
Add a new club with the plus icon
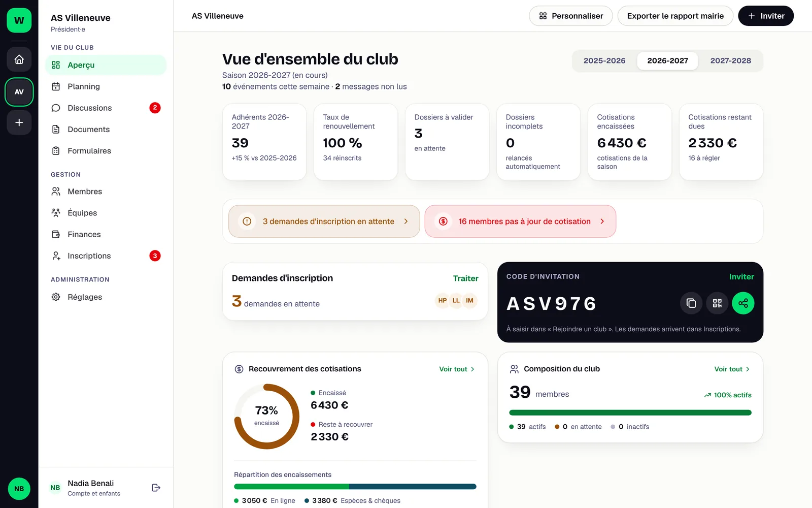[19, 122]
